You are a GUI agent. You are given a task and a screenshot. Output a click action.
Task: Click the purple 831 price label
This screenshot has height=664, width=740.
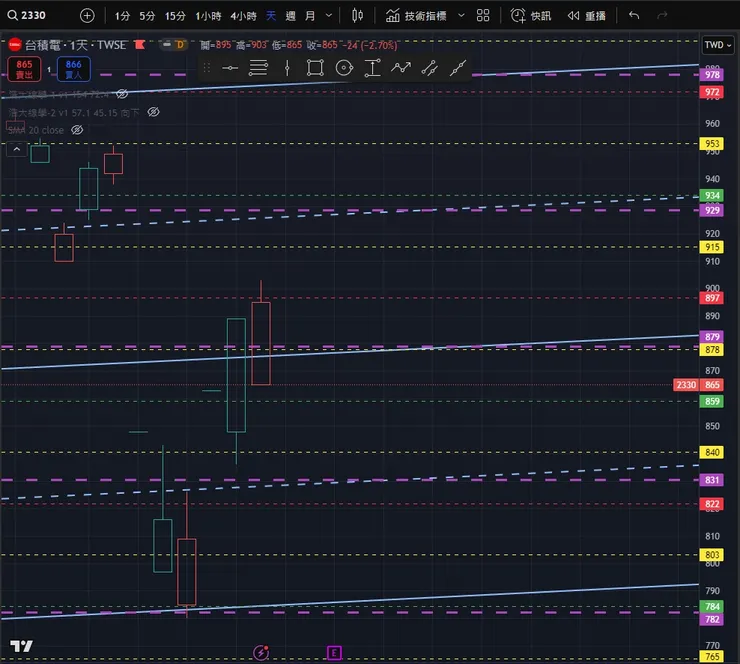pos(712,480)
